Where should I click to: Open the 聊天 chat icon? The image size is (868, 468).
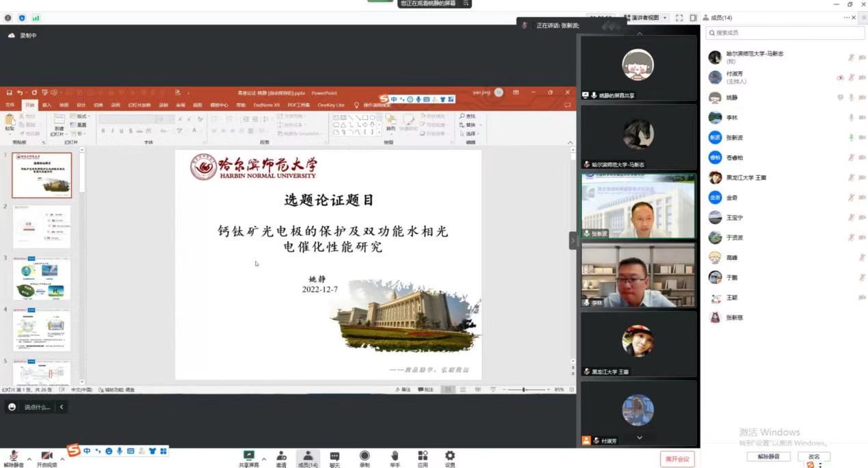pos(334,456)
